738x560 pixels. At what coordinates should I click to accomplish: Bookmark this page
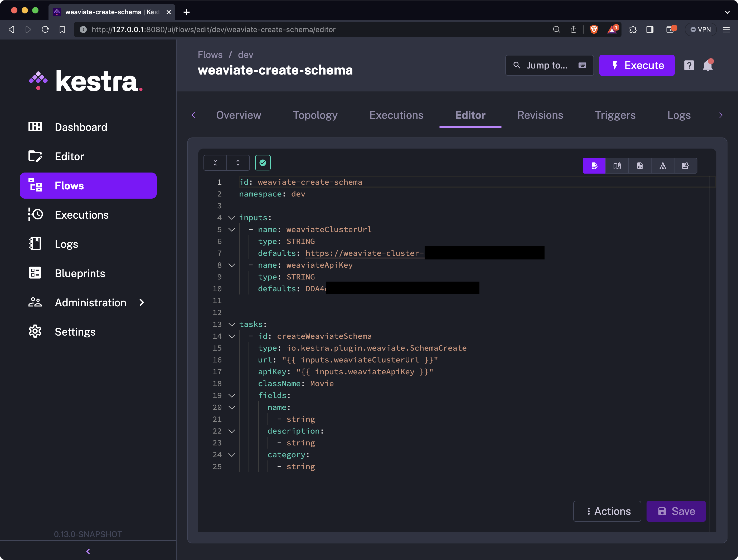tap(62, 29)
